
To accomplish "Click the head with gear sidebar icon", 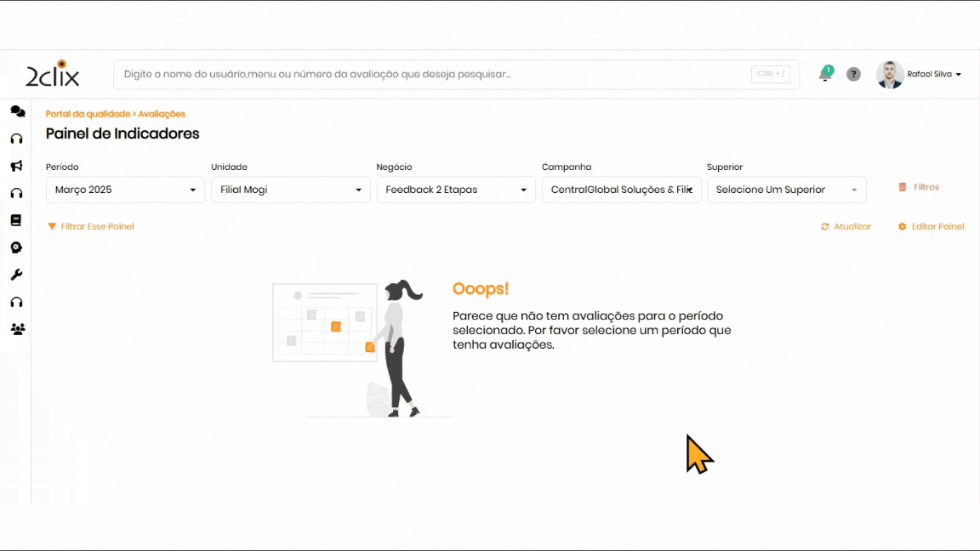I will click(16, 247).
